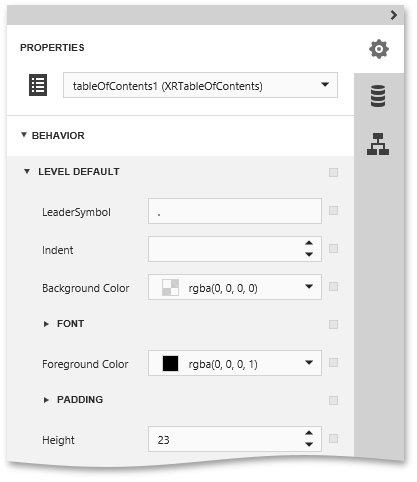
Task: Click the table of contents control icon
Action: coord(38,85)
